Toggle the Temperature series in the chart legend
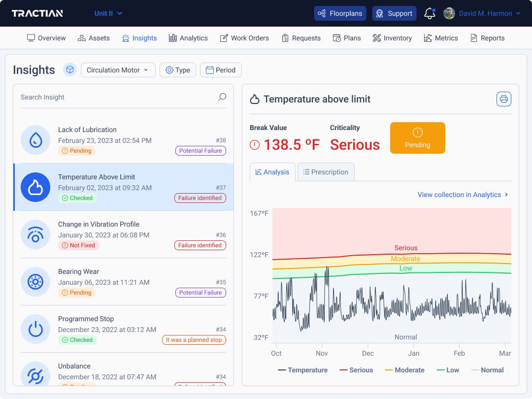 [304, 370]
